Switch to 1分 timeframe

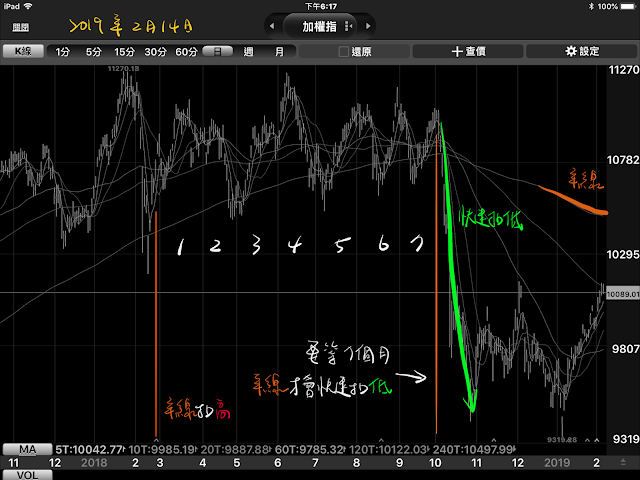(62, 52)
